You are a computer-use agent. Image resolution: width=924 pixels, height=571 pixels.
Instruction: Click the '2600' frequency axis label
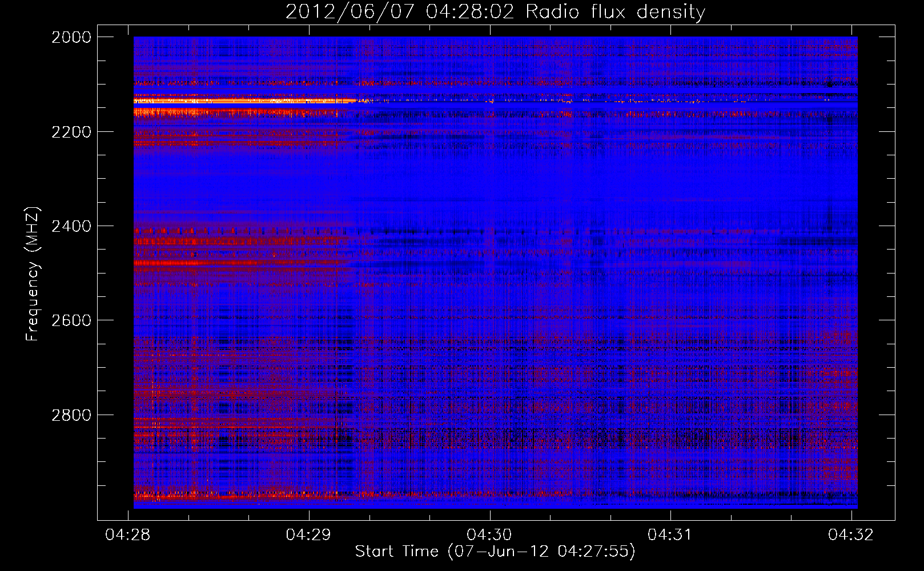71,320
